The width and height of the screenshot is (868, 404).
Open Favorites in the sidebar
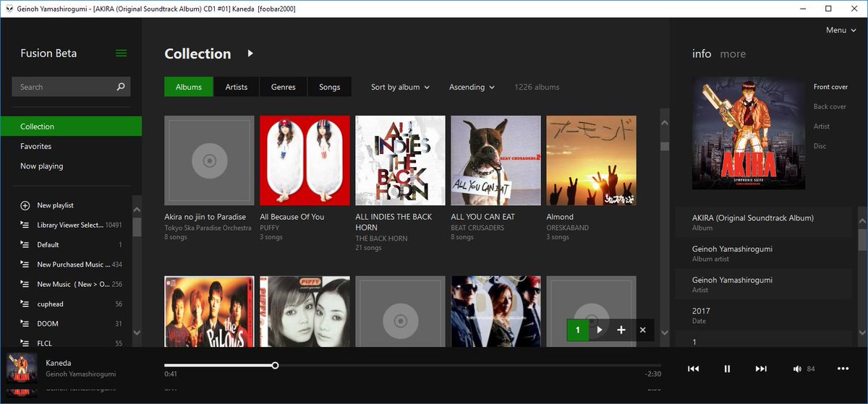point(71,146)
